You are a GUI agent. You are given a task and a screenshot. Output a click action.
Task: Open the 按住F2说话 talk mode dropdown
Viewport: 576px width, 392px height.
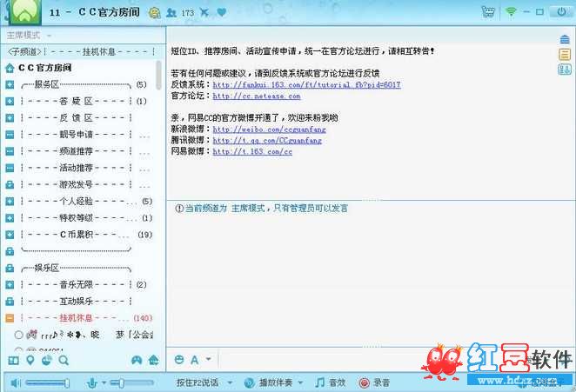pyautogui.click(x=230, y=382)
